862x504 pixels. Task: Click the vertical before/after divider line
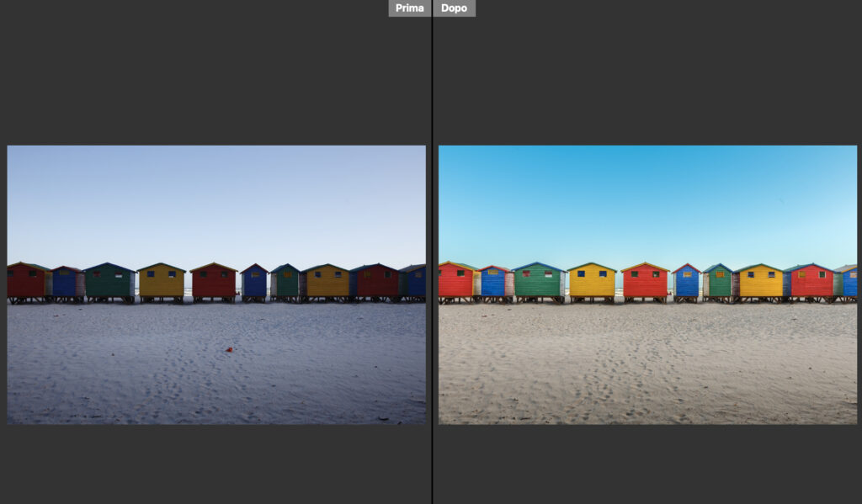pyautogui.click(x=432, y=252)
